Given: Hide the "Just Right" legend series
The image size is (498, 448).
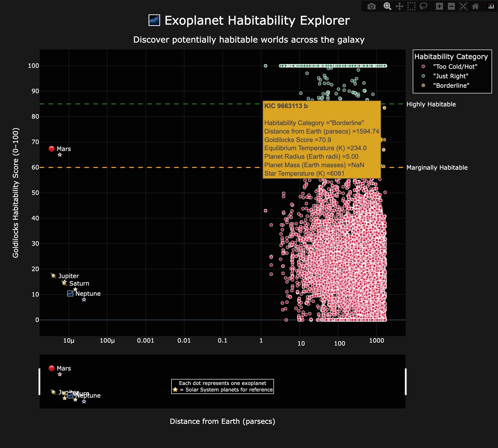Looking at the screenshot, I should click(450, 76).
